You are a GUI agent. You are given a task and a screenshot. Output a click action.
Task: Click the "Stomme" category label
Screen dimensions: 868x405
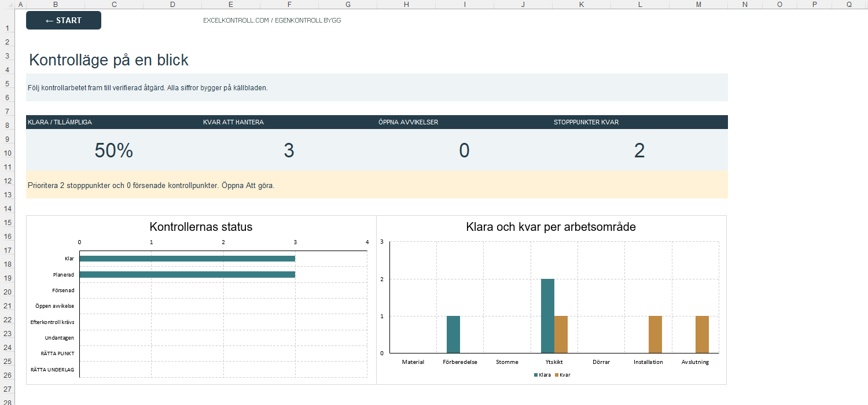pyautogui.click(x=507, y=362)
